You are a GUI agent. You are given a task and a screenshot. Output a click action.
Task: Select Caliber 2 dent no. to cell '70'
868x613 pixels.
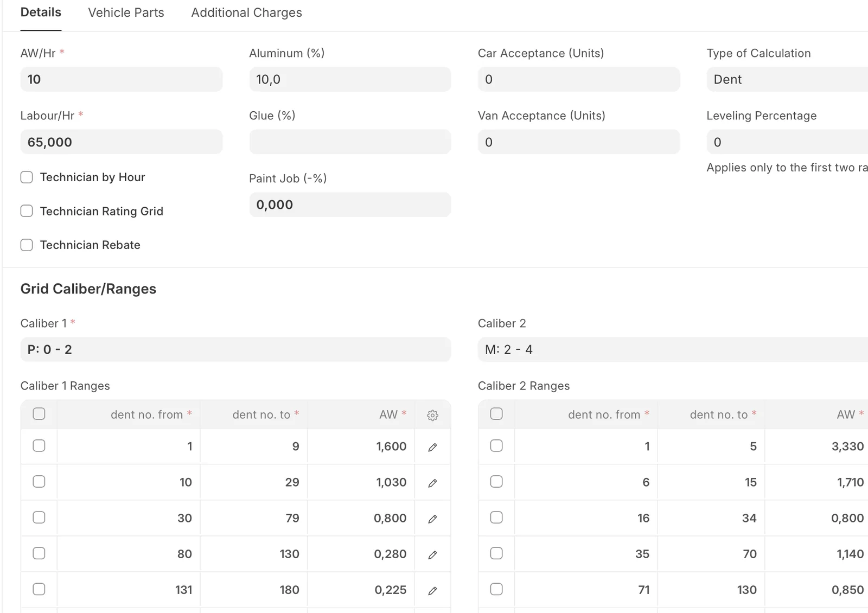(711, 554)
